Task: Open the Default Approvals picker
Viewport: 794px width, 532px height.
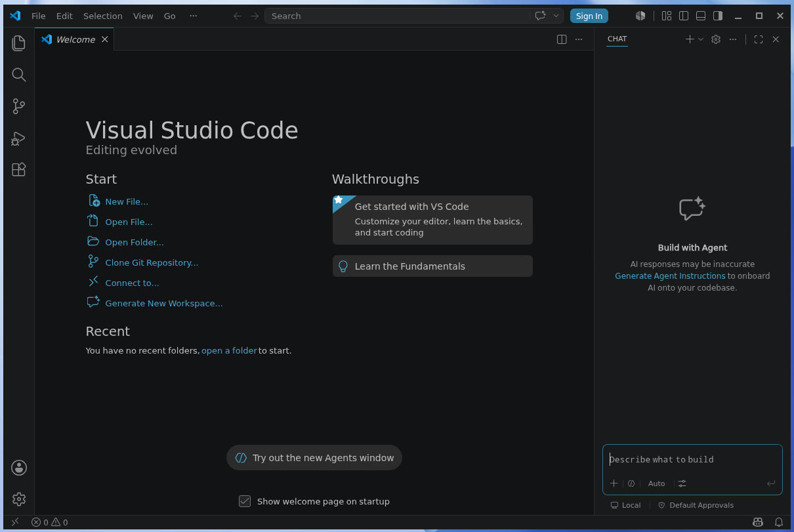Action: (696, 505)
